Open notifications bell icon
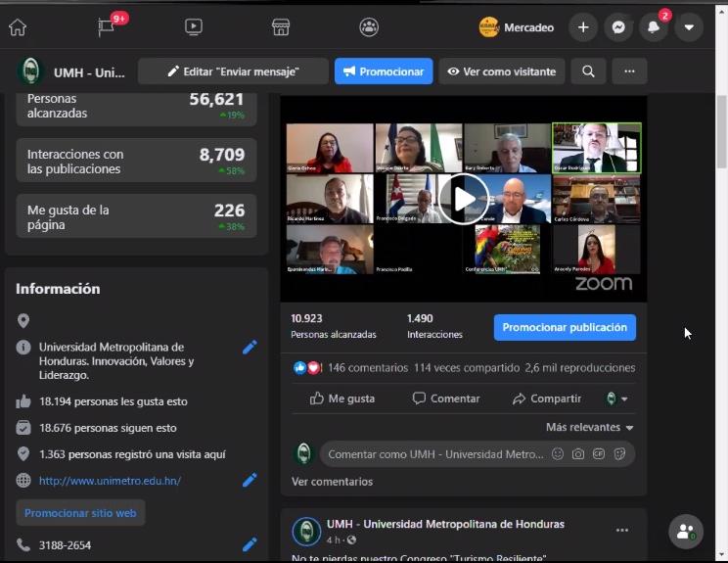 (x=654, y=27)
